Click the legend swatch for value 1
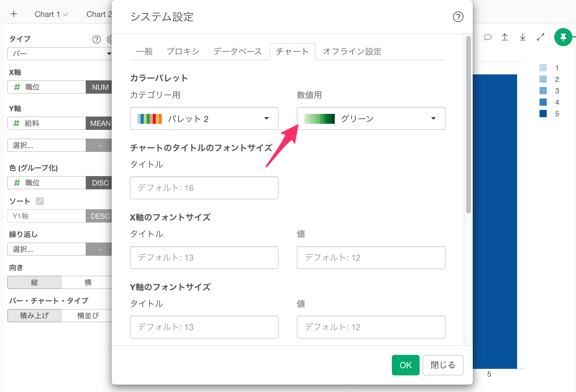This screenshot has width=576, height=392. [543, 68]
